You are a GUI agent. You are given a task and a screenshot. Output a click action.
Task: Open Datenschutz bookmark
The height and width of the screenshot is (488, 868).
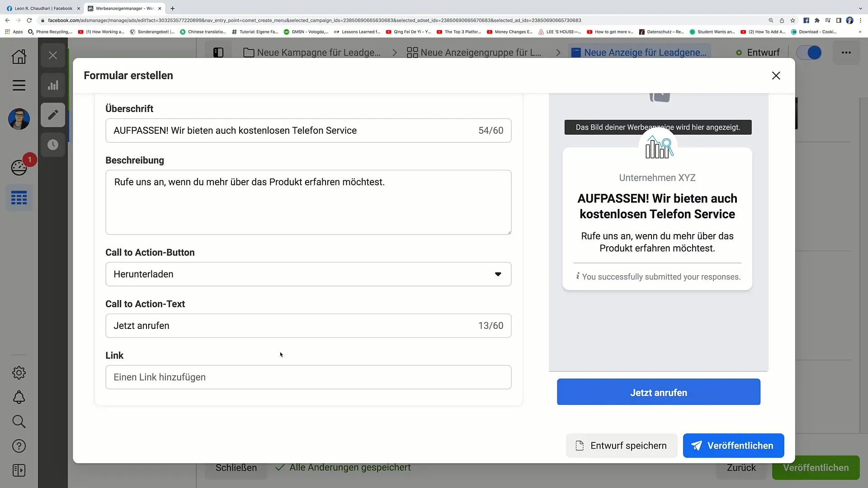click(661, 32)
